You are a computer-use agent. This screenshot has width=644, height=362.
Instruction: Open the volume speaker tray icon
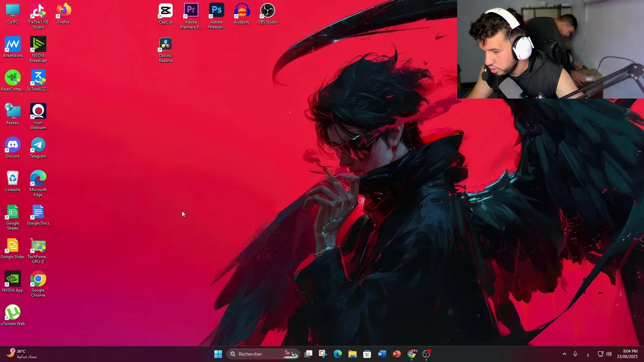tap(609, 354)
